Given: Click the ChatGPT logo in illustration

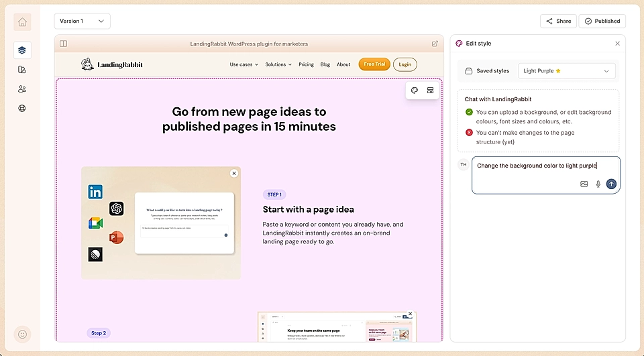Looking at the screenshot, I should (x=117, y=209).
